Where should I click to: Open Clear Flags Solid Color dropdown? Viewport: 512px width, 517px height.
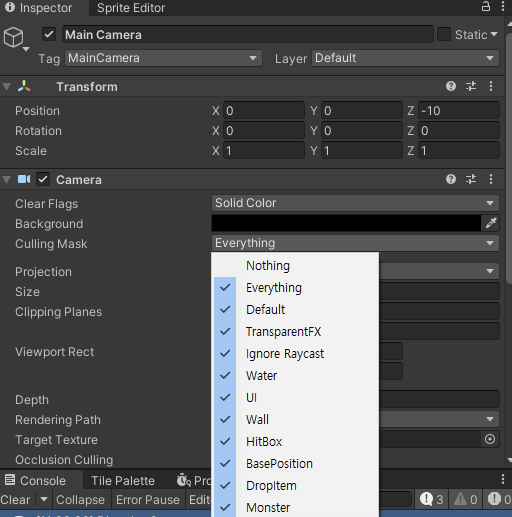tap(355, 203)
